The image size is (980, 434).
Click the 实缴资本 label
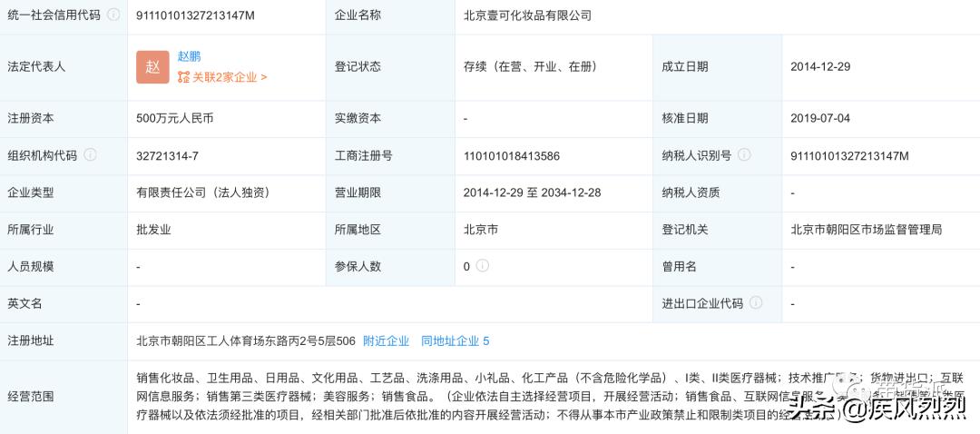point(358,118)
